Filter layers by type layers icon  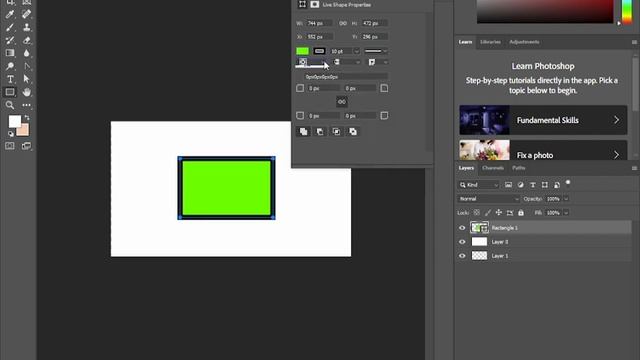(533, 185)
